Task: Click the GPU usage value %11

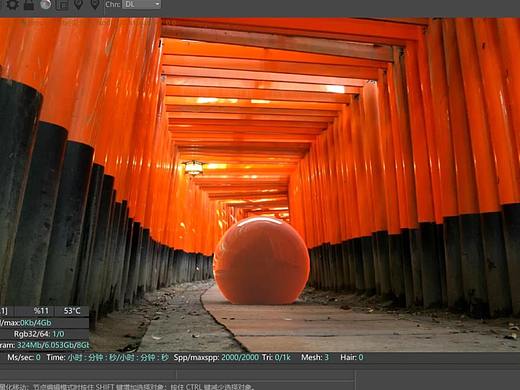Action: pos(41,311)
